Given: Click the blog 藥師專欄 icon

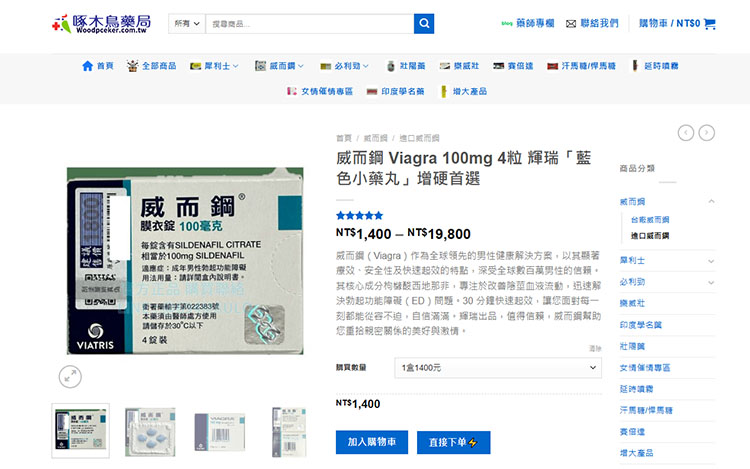Looking at the screenshot, I should [507, 23].
